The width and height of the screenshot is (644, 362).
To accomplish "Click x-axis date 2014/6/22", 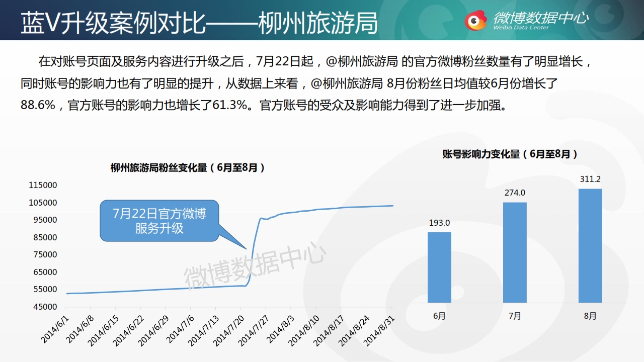I will tap(128, 331).
